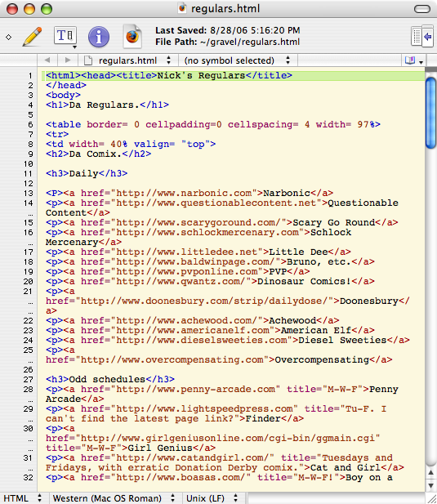This screenshot has height=504, width=437.
Task: Click the <body> tag on line 3
Action: [x=63, y=95]
